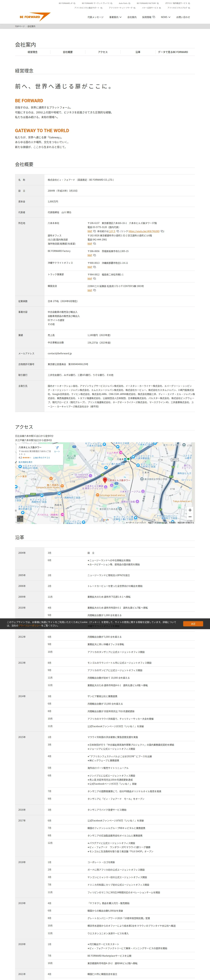This screenshot has height=980, width=210.
Task: Jump to アクセス section tab
Action: (x=103, y=52)
